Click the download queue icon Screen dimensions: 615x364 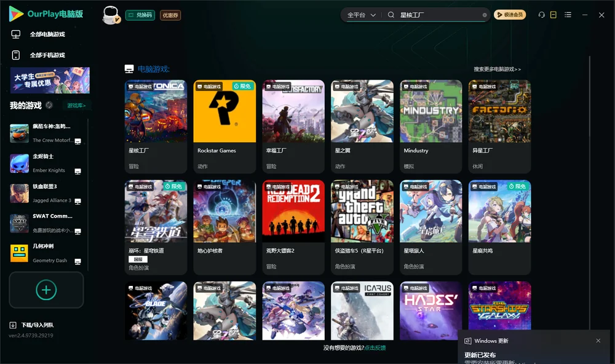point(13,325)
